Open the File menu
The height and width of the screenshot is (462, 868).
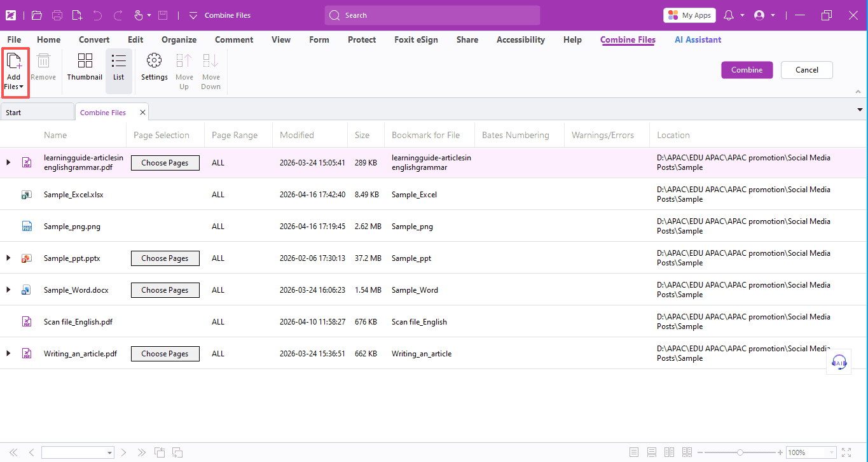click(x=14, y=39)
